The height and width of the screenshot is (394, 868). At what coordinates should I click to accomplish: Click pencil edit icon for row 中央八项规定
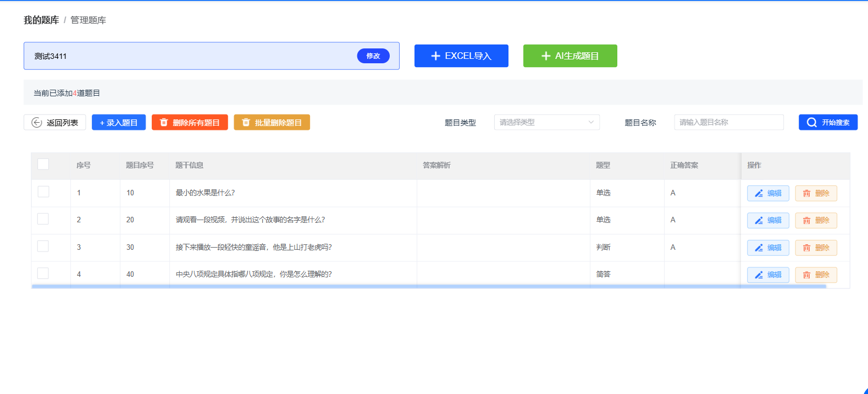pos(759,275)
